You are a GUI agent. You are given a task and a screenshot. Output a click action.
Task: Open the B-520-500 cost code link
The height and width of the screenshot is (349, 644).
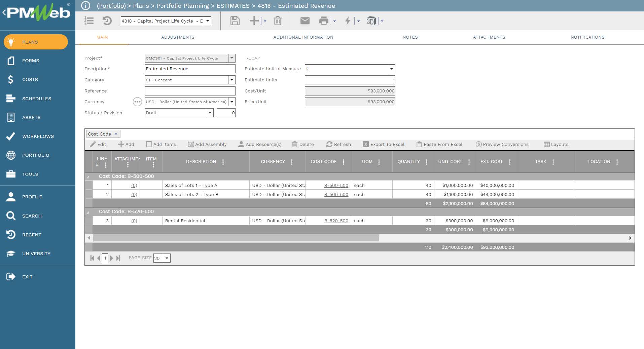coord(336,221)
